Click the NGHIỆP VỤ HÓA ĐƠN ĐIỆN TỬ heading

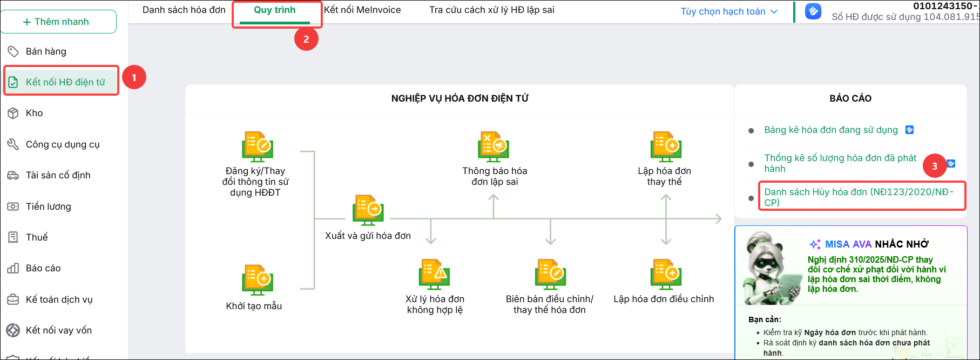tap(460, 98)
